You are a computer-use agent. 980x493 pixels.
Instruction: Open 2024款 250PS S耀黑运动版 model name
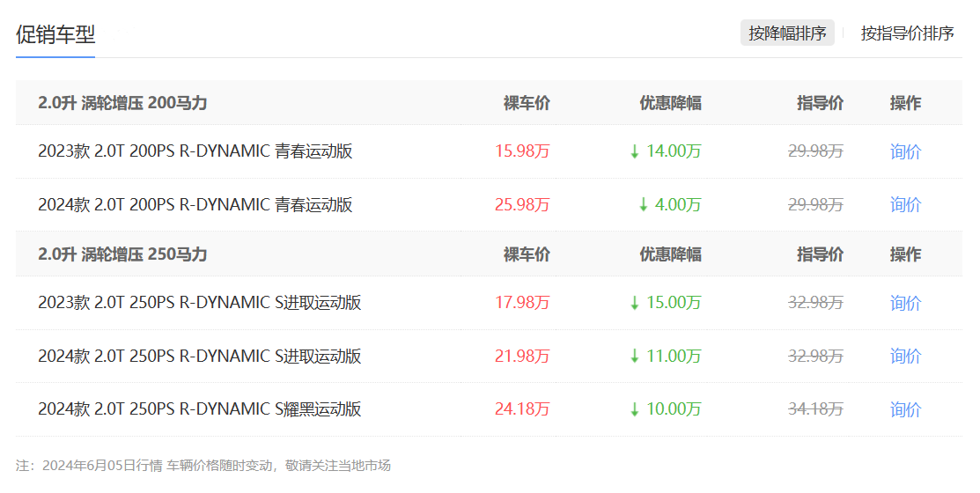pyautogui.click(x=199, y=409)
